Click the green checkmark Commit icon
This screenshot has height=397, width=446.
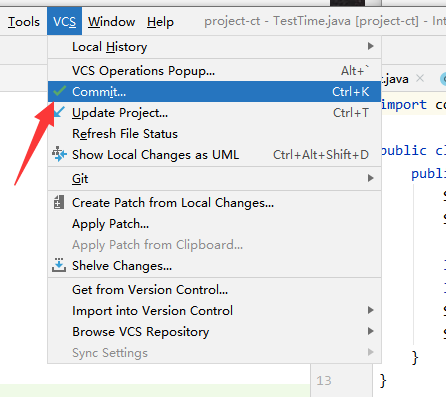click(59, 91)
